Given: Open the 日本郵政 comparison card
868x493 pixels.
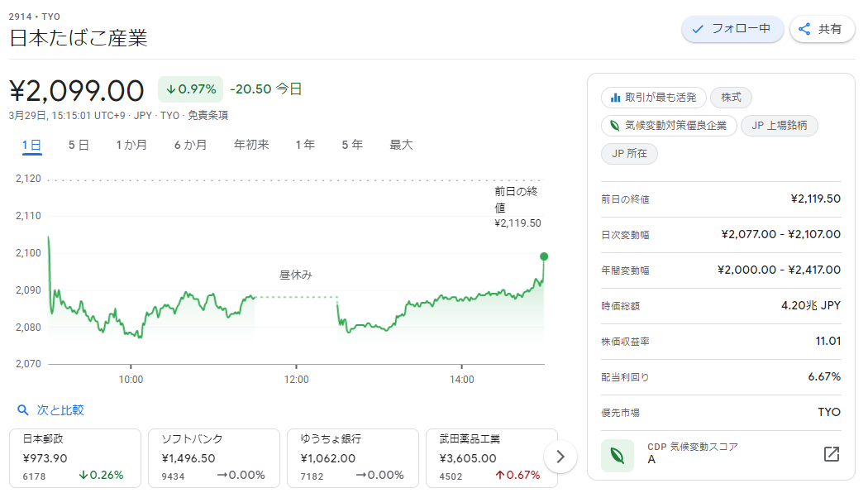Looking at the screenshot, I should [75, 458].
